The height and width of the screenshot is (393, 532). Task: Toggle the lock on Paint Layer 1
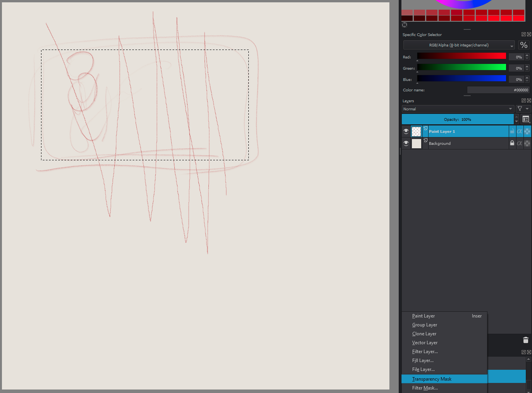[x=512, y=131]
